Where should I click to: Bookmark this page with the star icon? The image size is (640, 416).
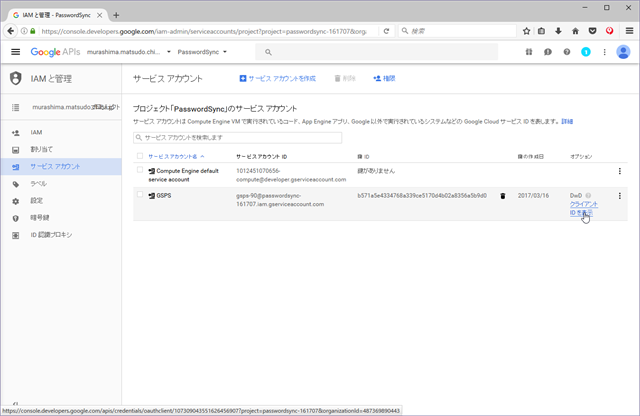click(x=527, y=31)
